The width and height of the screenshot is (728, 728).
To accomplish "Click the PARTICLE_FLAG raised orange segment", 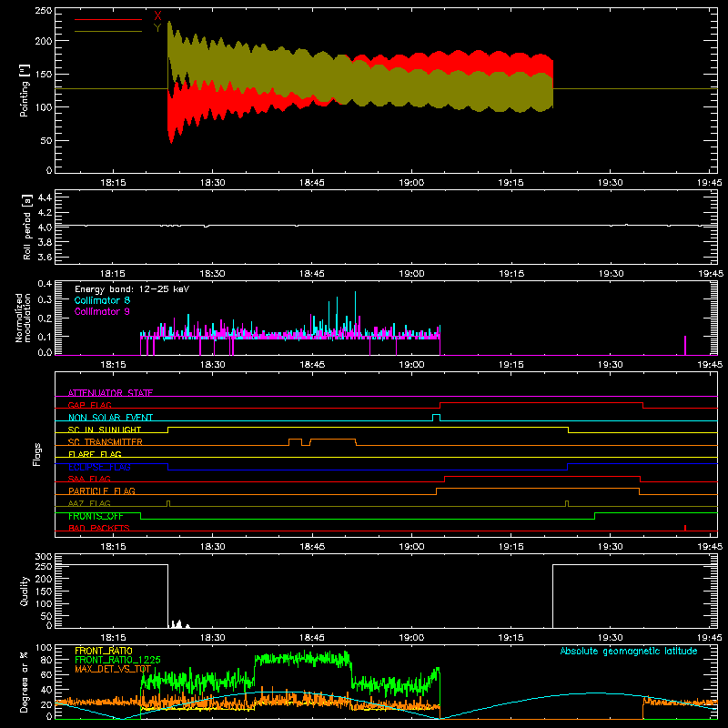I will point(538,489).
